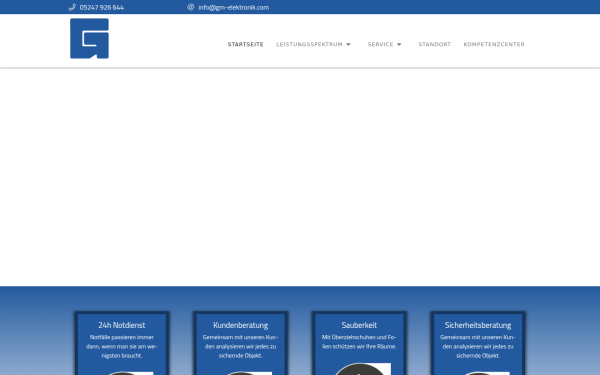This screenshot has height=375, width=600.
Task: Expand the Service dropdown arrow
Action: 399,44
